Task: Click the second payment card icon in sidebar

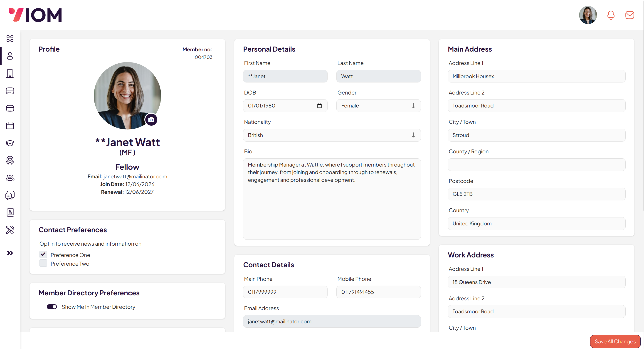Action: point(10,108)
